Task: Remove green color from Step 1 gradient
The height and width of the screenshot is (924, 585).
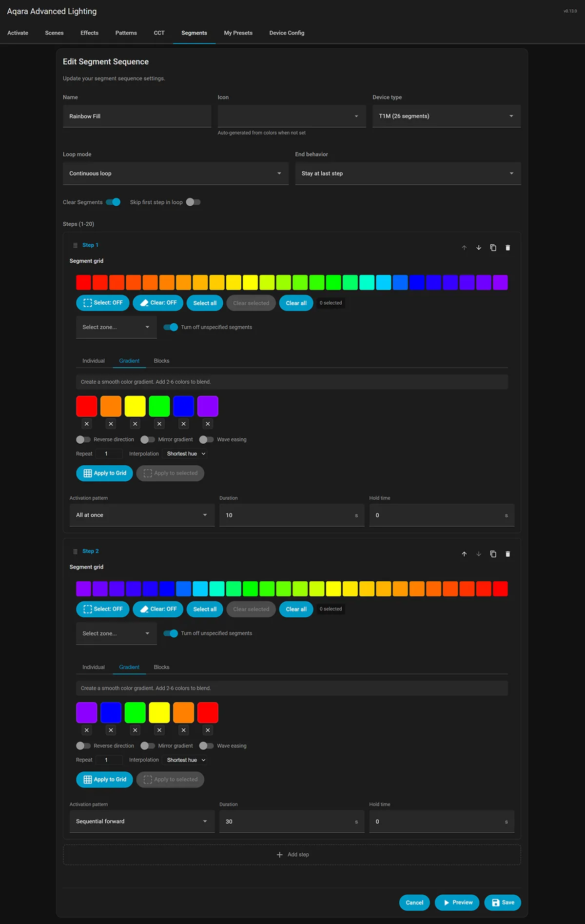Action: point(159,424)
